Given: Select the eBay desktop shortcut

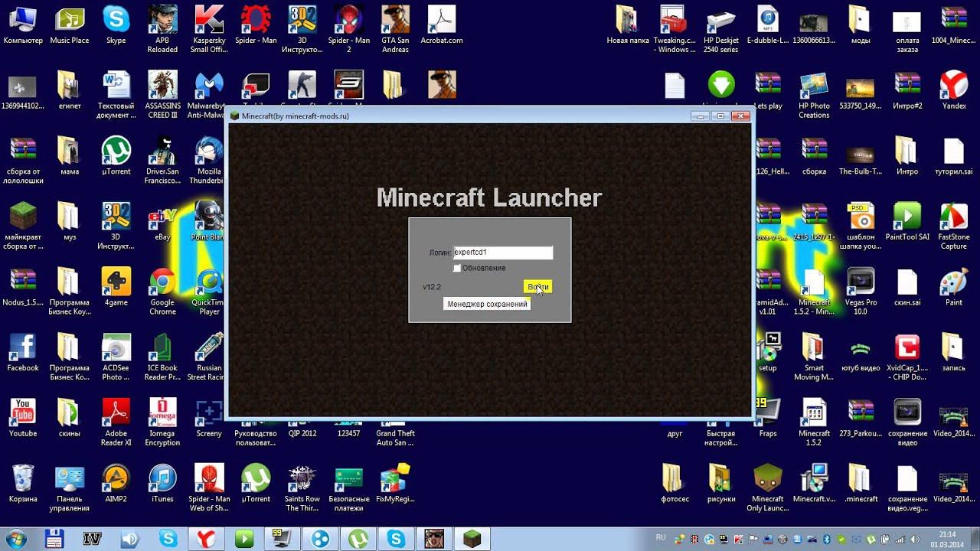Looking at the screenshot, I should tap(162, 222).
